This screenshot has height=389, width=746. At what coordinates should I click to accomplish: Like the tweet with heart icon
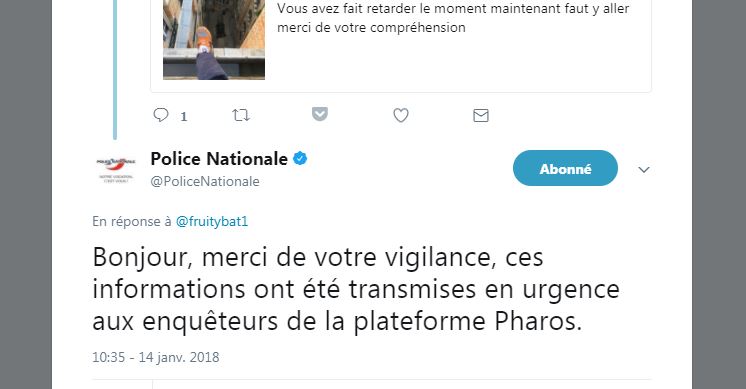[401, 115]
